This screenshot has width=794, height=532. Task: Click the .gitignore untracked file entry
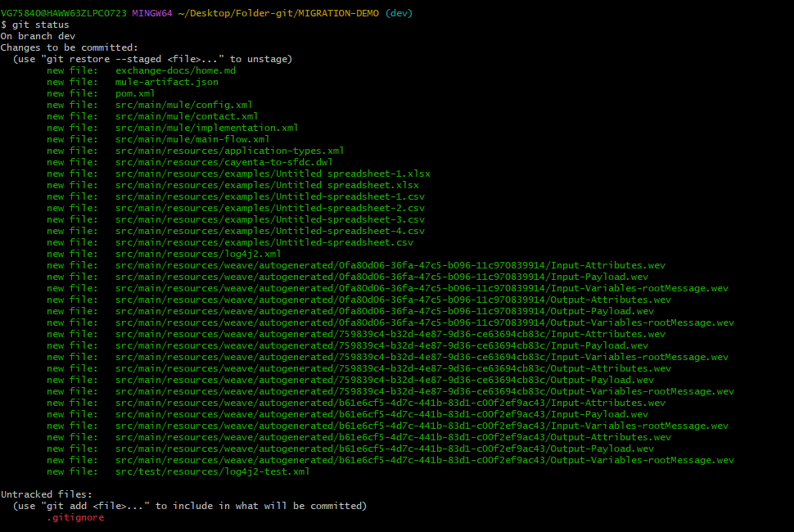(74, 516)
